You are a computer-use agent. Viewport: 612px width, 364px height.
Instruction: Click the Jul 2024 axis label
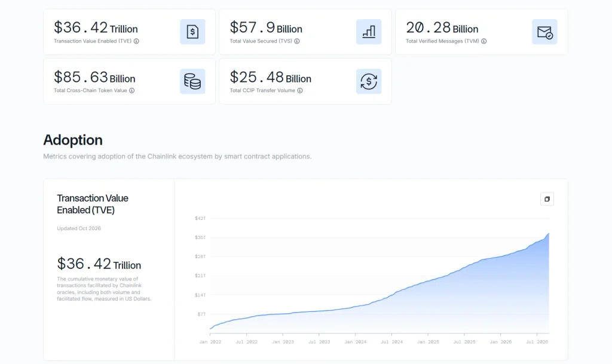point(391,342)
